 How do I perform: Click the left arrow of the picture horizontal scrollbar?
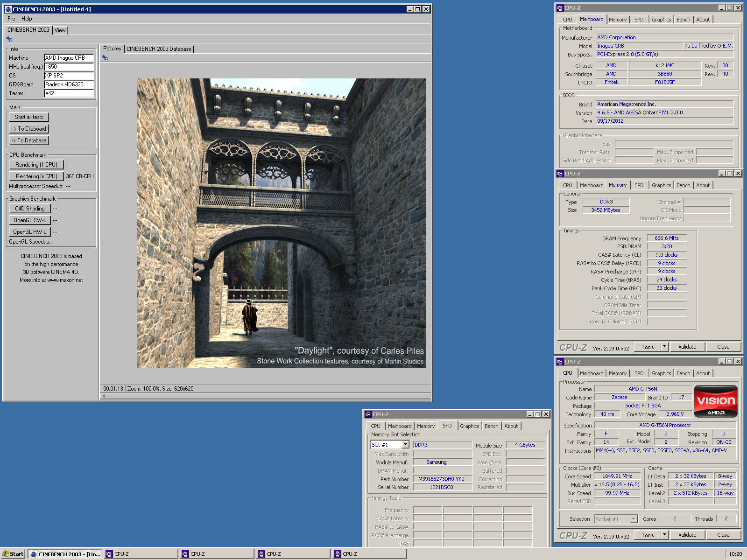tap(104, 396)
